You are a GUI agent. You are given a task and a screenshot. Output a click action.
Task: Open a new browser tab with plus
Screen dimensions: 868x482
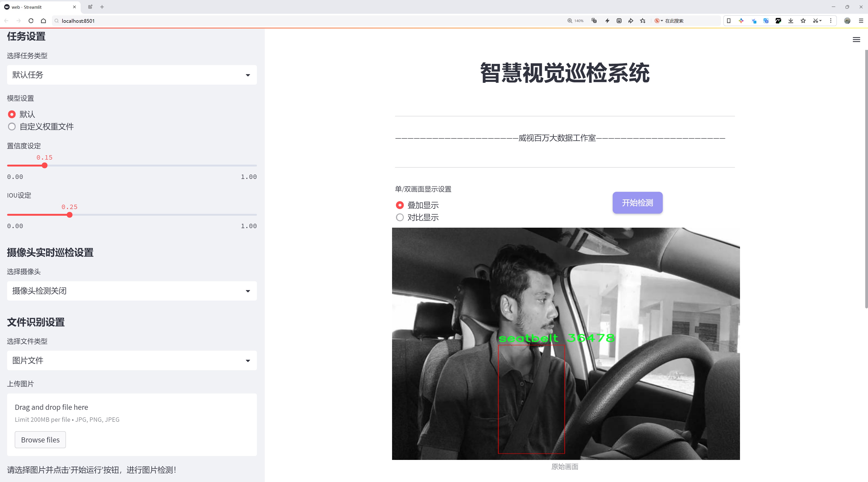click(102, 7)
